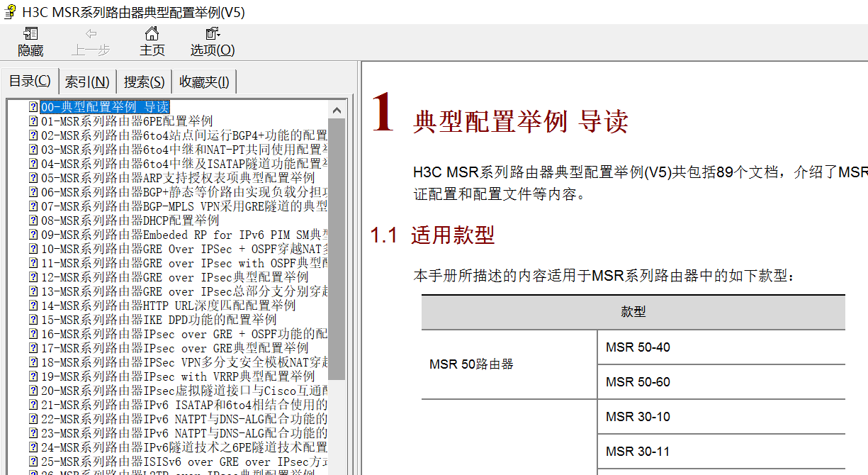Open topic 02 6to4站点间运行BGP4+

coord(184,135)
